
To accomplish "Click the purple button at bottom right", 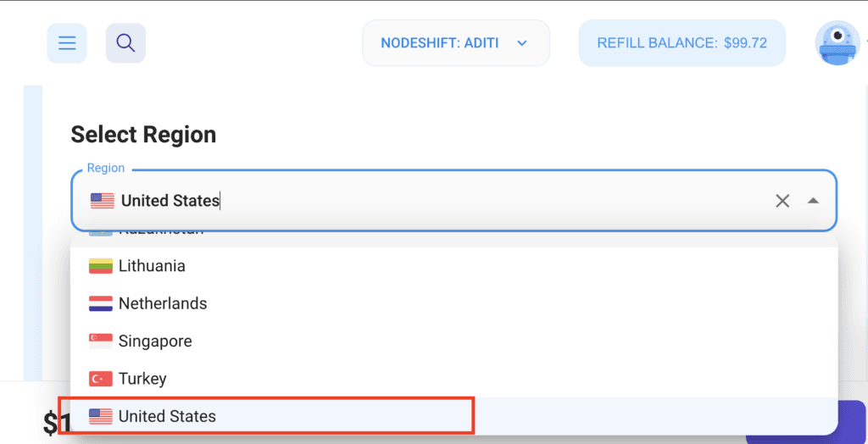I will click(x=806, y=422).
